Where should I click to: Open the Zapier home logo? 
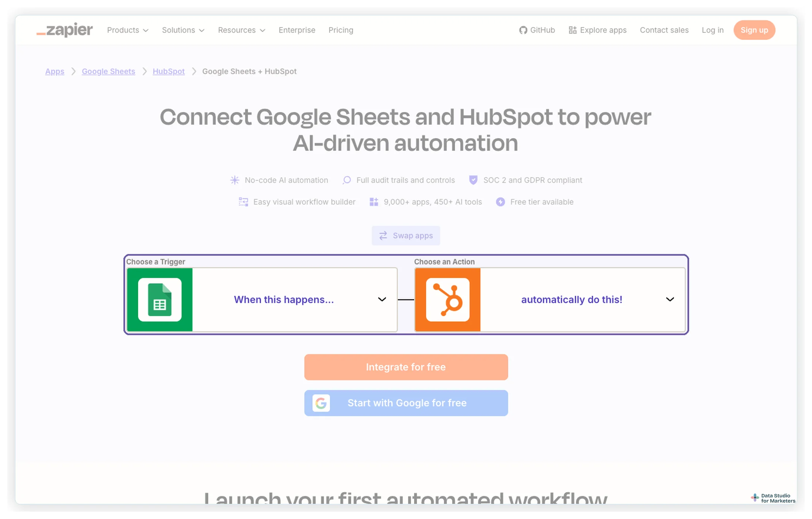pyautogui.click(x=65, y=30)
